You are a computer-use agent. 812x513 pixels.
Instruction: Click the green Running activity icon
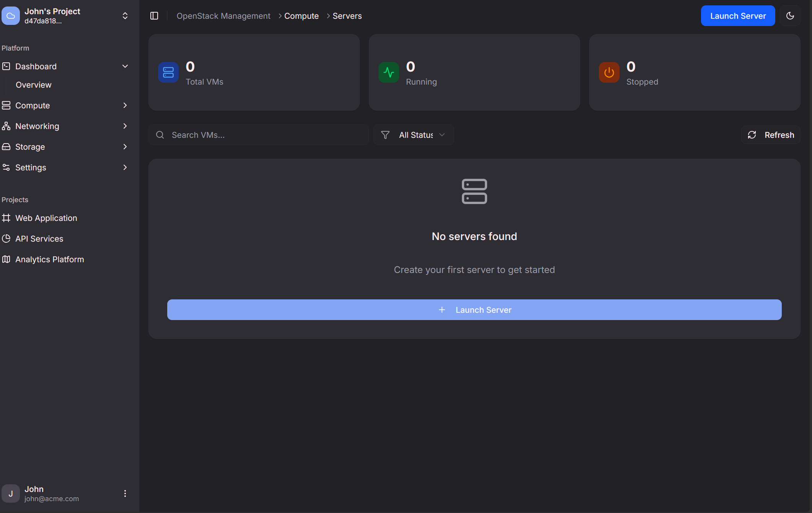[x=388, y=72]
